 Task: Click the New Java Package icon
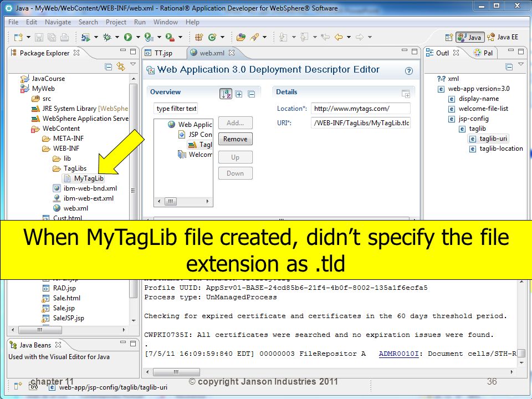pos(199,37)
